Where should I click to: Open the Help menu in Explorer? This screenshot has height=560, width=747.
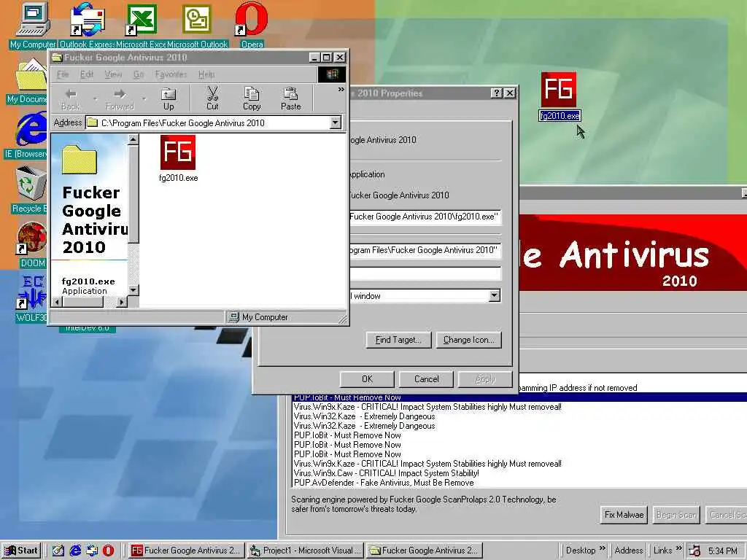click(206, 74)
